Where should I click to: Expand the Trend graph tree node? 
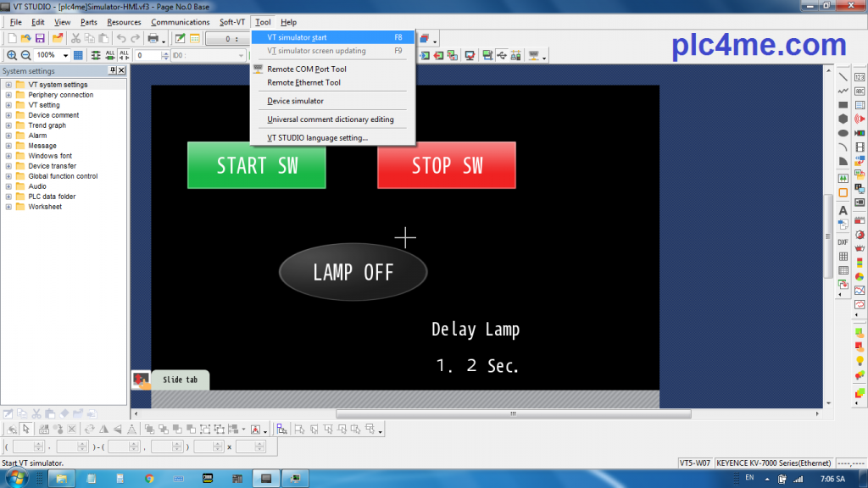coord(8,125)
